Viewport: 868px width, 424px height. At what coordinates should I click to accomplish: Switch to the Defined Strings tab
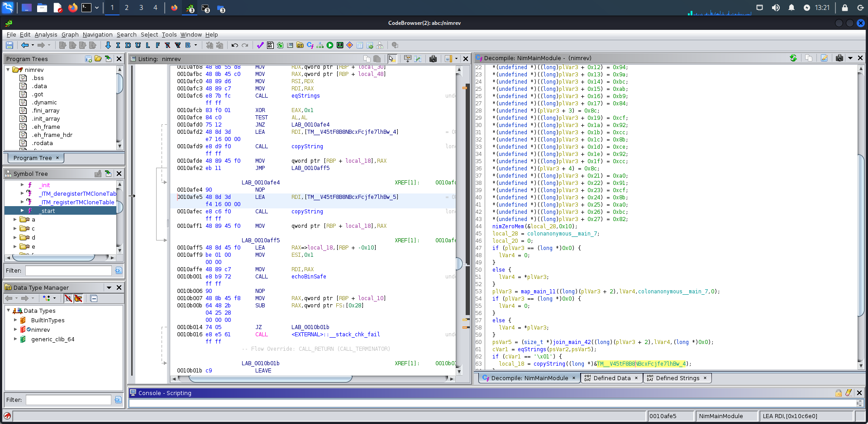677,378
